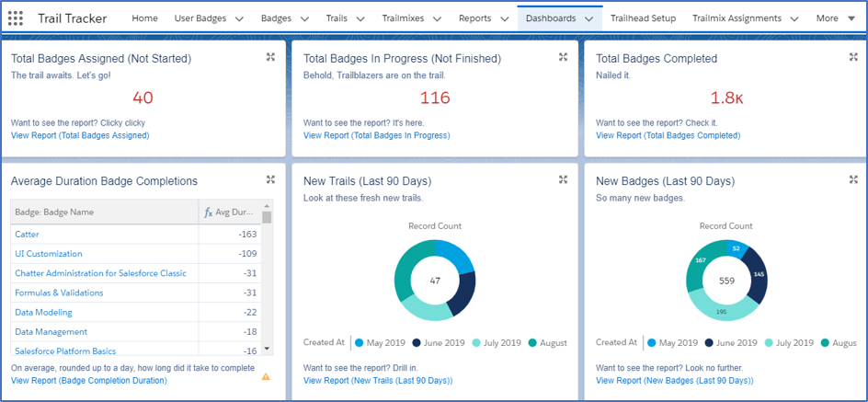The image size is (868, 402).
Task: Open the Trails tab dropdown chevron
Action: click(x=360, y=18)
